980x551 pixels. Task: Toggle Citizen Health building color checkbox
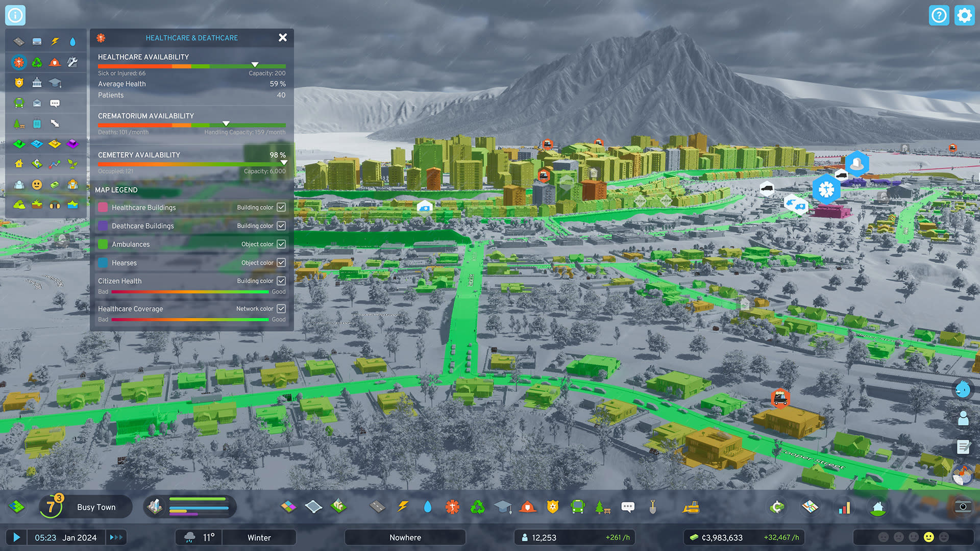click(281, 281)
